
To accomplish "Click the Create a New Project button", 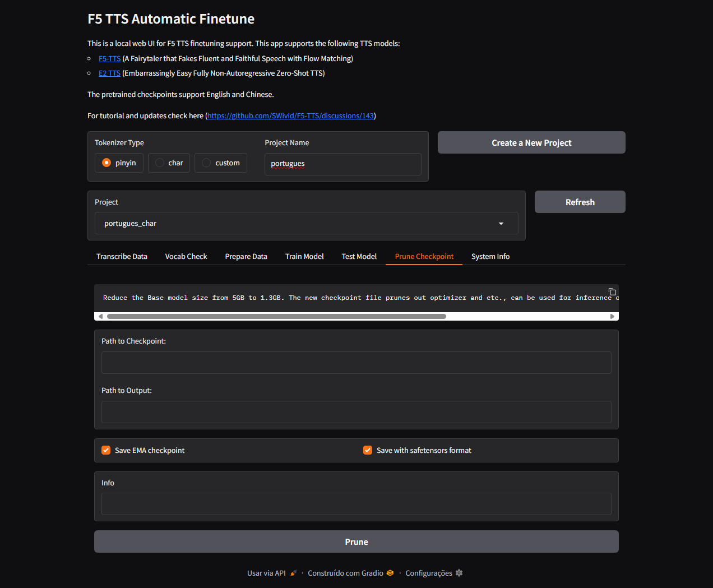I will [x=531, y=142].
